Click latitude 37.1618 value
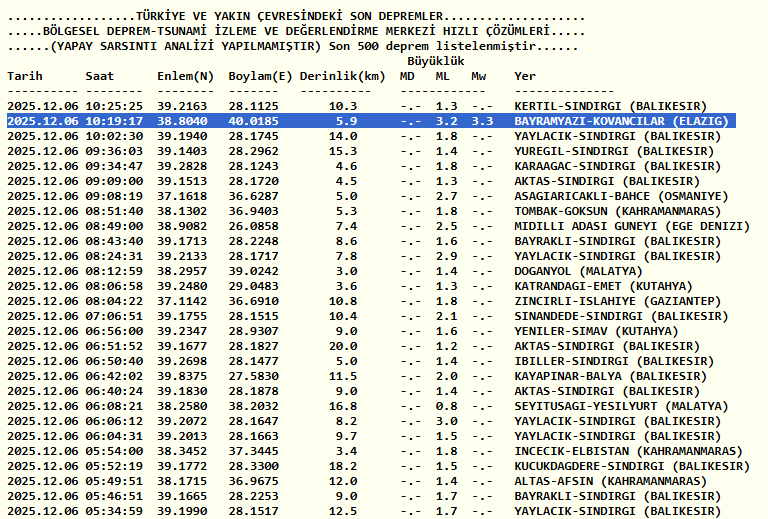The height and width of the screenshot is (519, 768). pyautogui.click(x=182, y=196)
